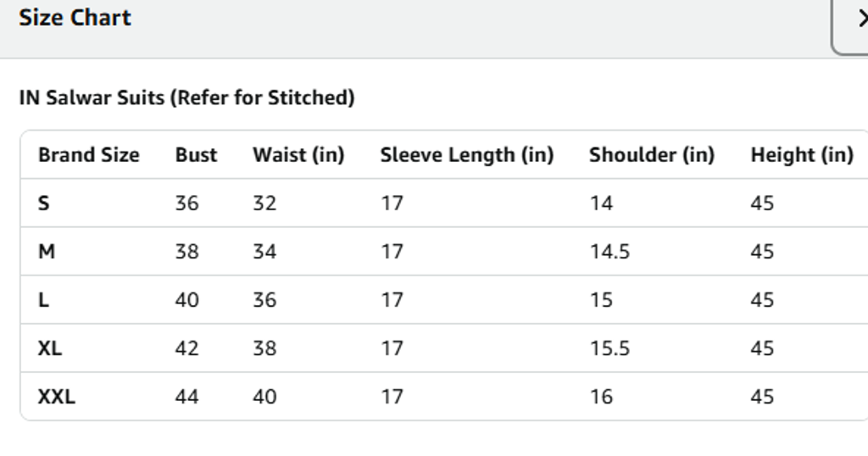Click waist value 40 in XXL row

[x=264, y=397]
